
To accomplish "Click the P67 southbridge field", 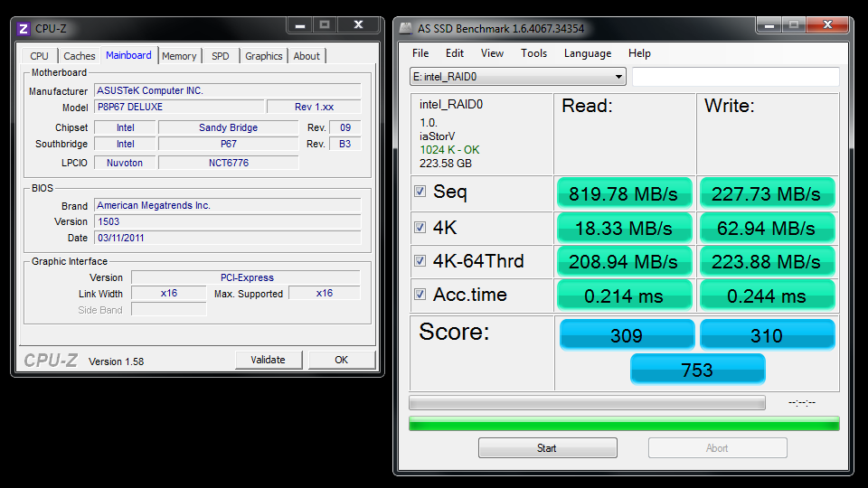I will (228, 144).
